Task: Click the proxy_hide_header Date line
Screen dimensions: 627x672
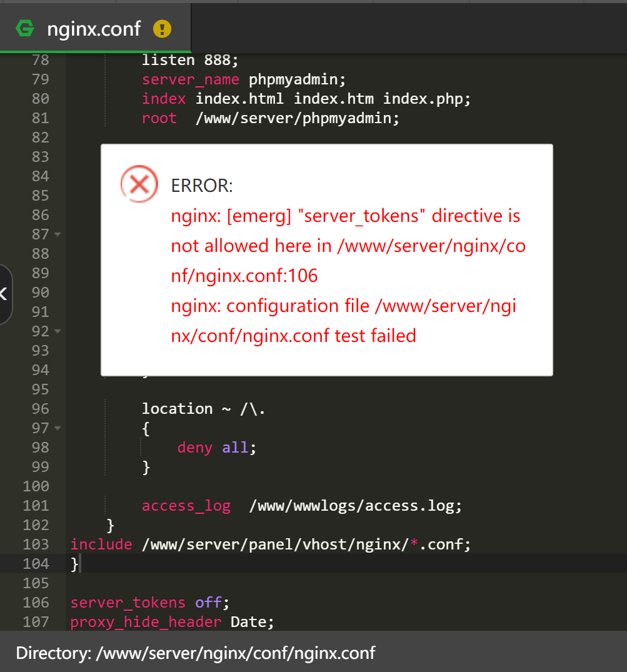Action: tap(172, 622)
